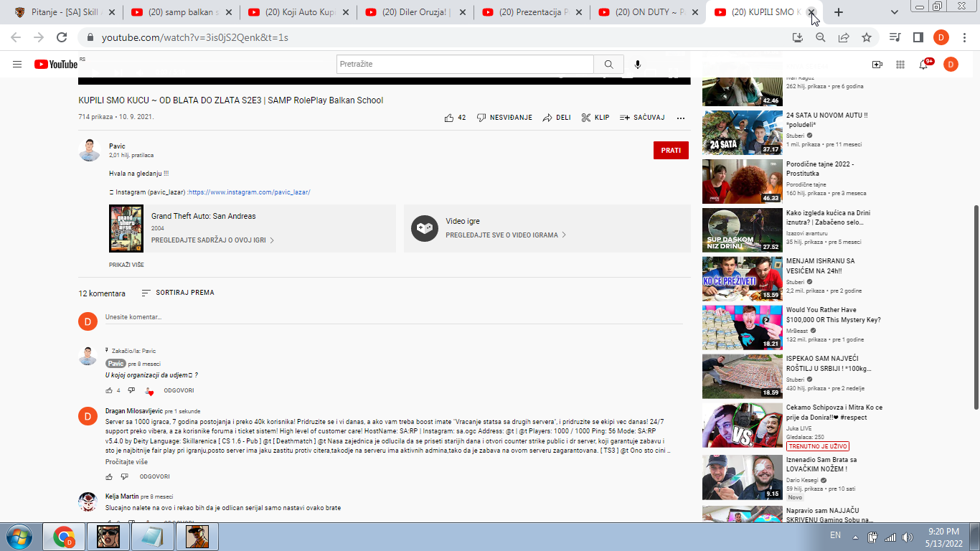Go back with the browser back arrow
Image resolution: width=980 pixels, height=551 pixels.
tap(16, 37)
